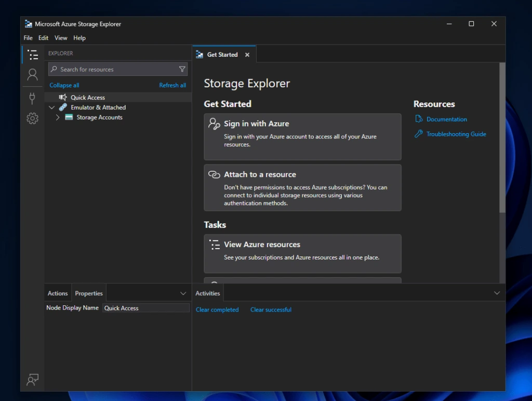Viewport: 532px width, 401px height.
Task: Switch to the Properties tab
Action: coord(89,293)
